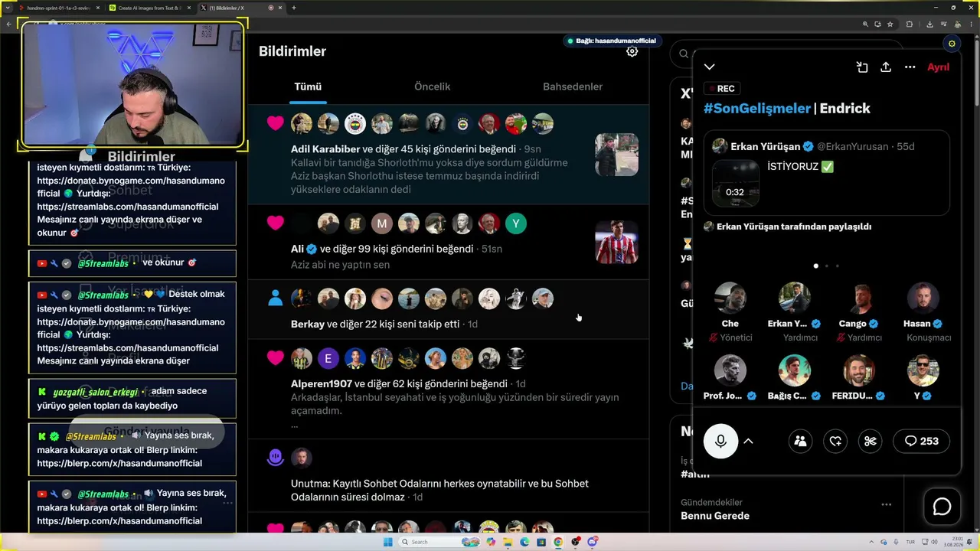
Task: Click the scissors clip icon in the Space
Action: tap(871, 441)
